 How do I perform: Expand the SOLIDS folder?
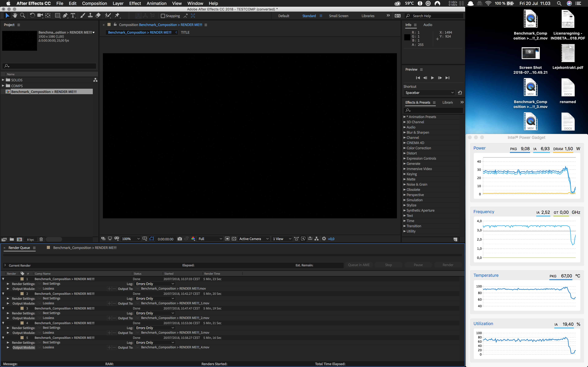click(3, 80)
